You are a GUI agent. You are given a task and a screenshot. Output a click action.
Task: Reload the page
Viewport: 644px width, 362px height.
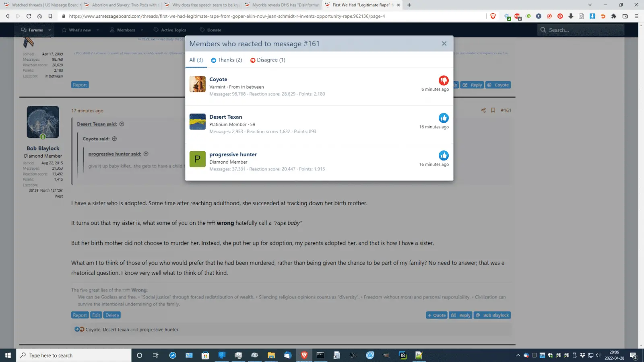[x=29, y=16]
